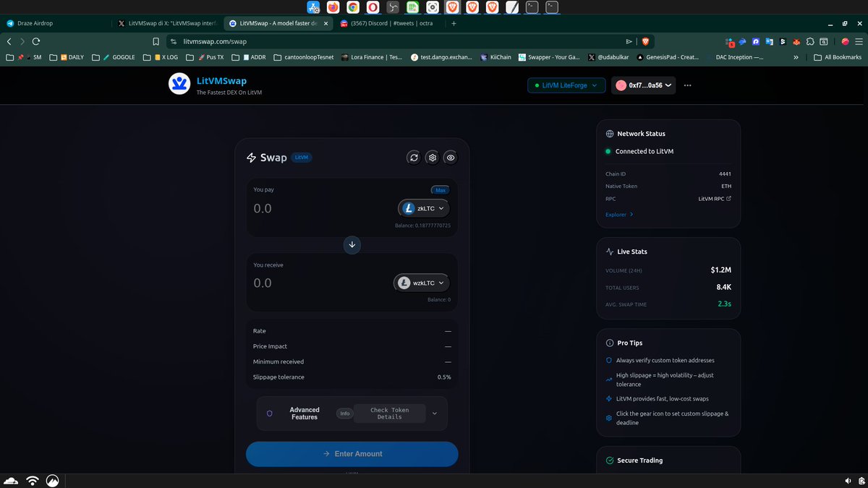Click the Live Stats pulse icon
The height and width of the screenshot is (488, 868).
tap(609, 252)
